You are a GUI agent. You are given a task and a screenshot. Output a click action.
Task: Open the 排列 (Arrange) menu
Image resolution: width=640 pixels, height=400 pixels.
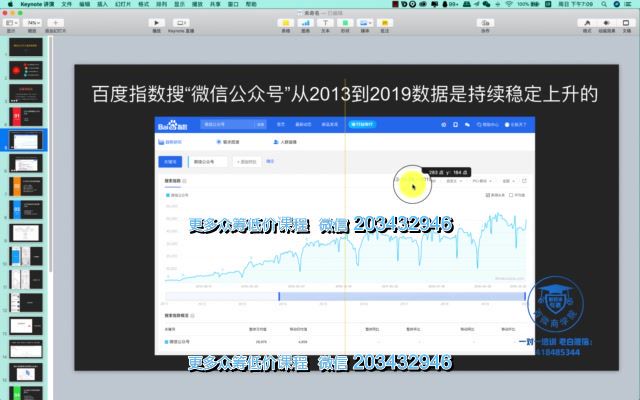pos(162,4)
